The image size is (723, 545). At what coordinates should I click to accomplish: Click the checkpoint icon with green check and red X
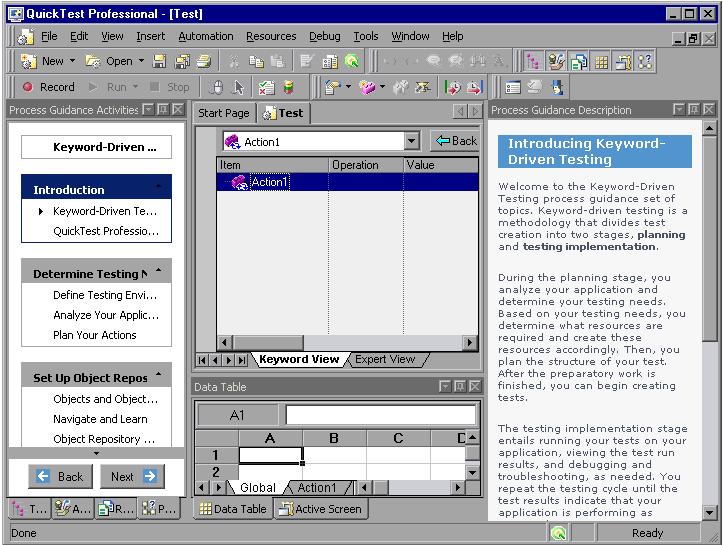coord(266,87)
